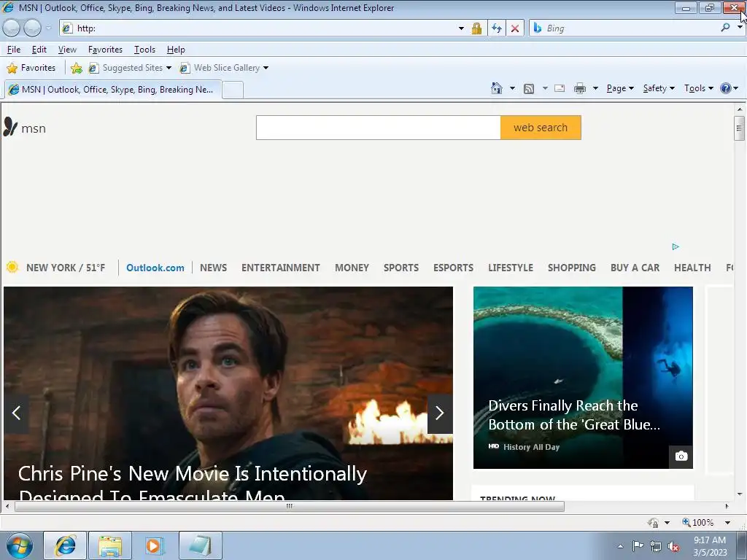
Task: Open the Edit menu
Action: pyautogui.click(x=39, y=50)
